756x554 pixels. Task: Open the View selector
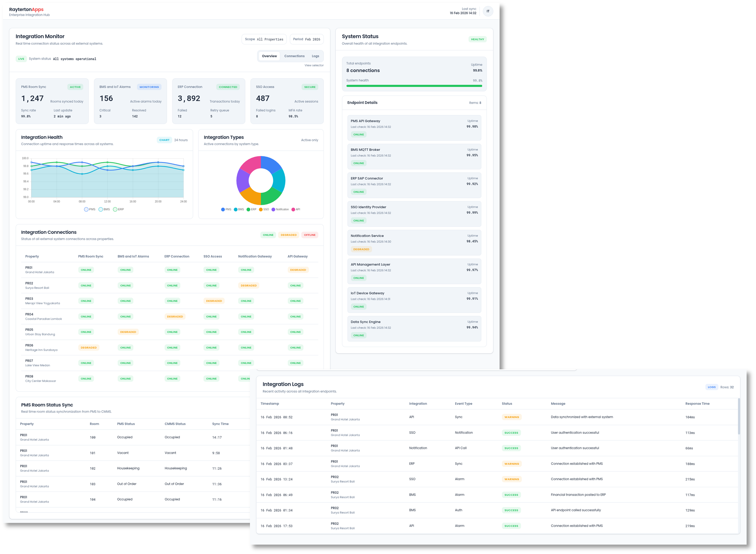(x=314, y=65)
